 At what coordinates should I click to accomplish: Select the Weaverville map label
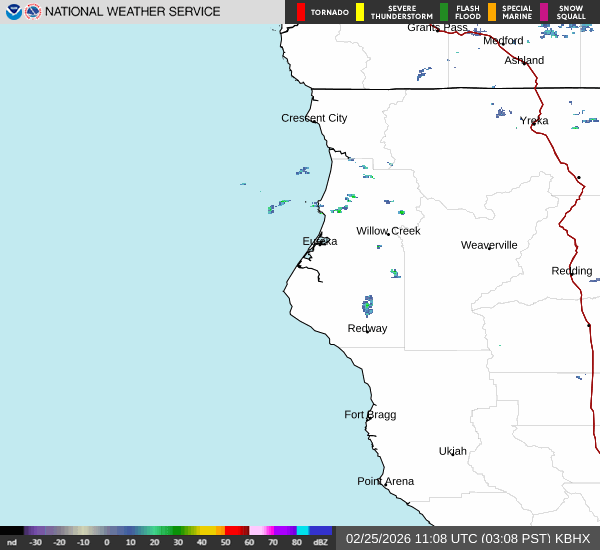(x=489, y=245)
